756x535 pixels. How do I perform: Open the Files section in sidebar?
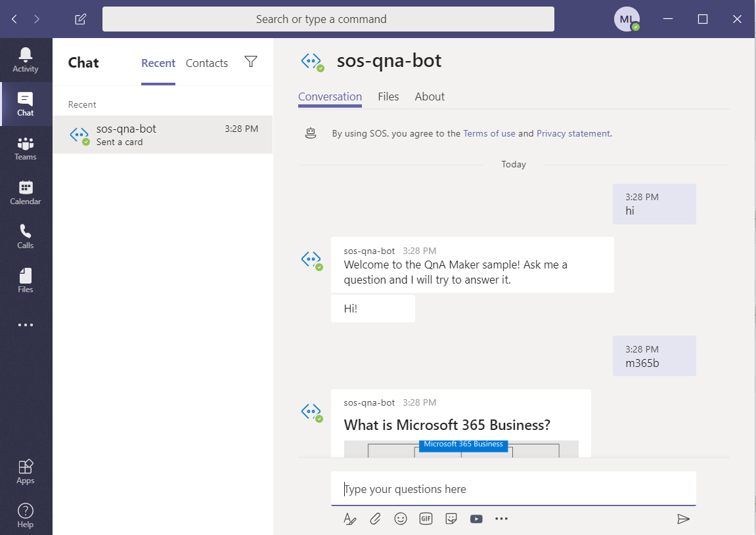click(26, 280)
